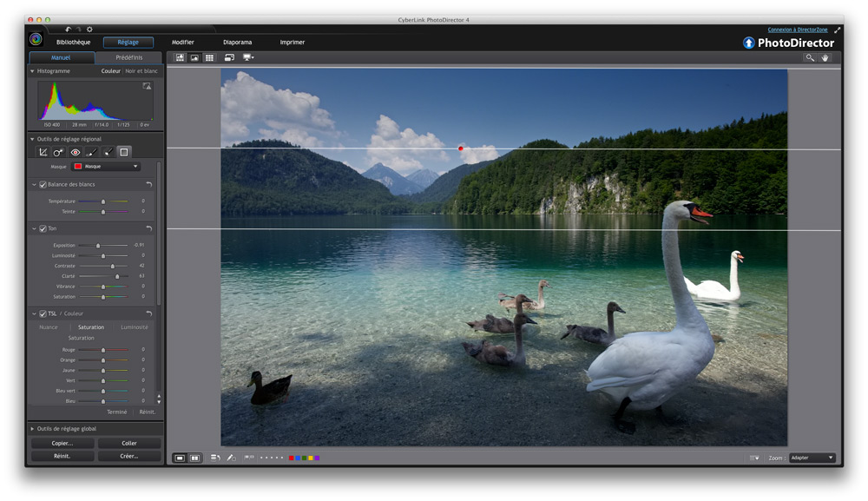Expand Outils de réglage global panel
This screenshot has width=868, height=501.
(32, 428)
